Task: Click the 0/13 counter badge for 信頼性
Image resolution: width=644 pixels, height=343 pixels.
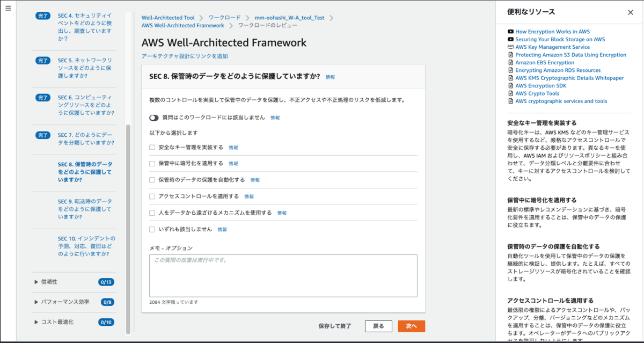Action: pyautogui.click(x=106, y=282)
